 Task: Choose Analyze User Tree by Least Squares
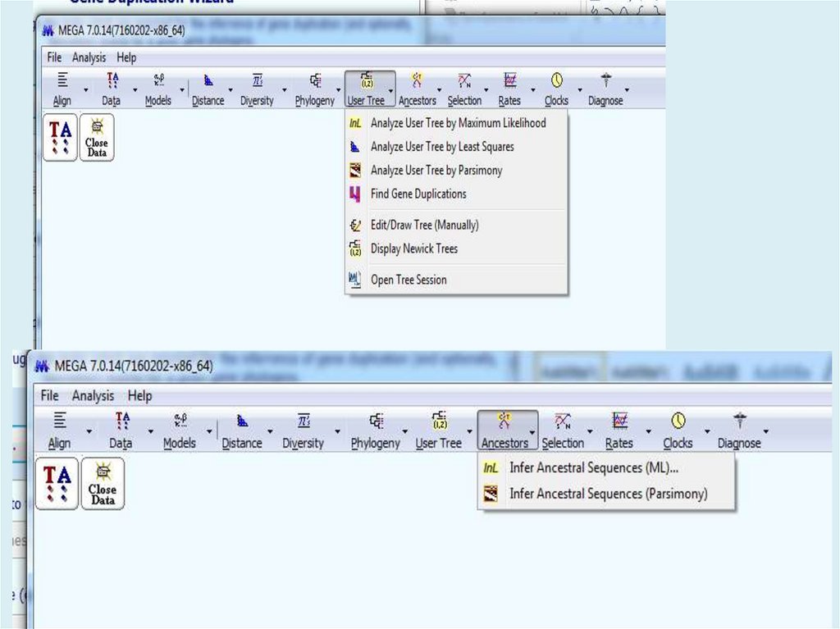coord(456,147)
